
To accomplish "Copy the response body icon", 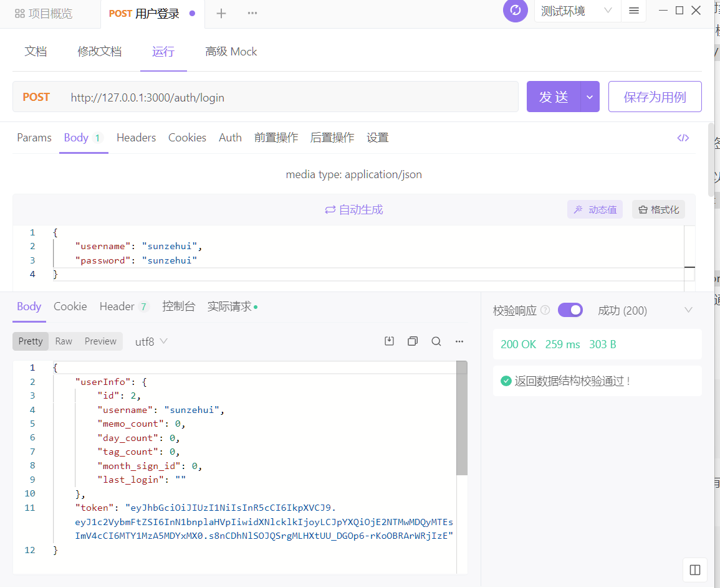I will pyautogui.click(x=413, y=341).
